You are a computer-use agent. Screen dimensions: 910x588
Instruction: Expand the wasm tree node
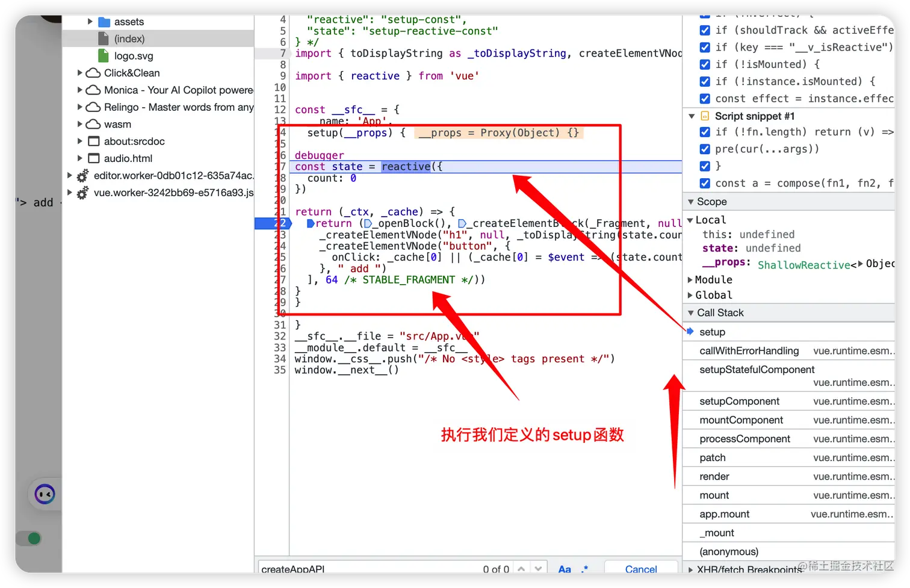(x=79, y=125)
